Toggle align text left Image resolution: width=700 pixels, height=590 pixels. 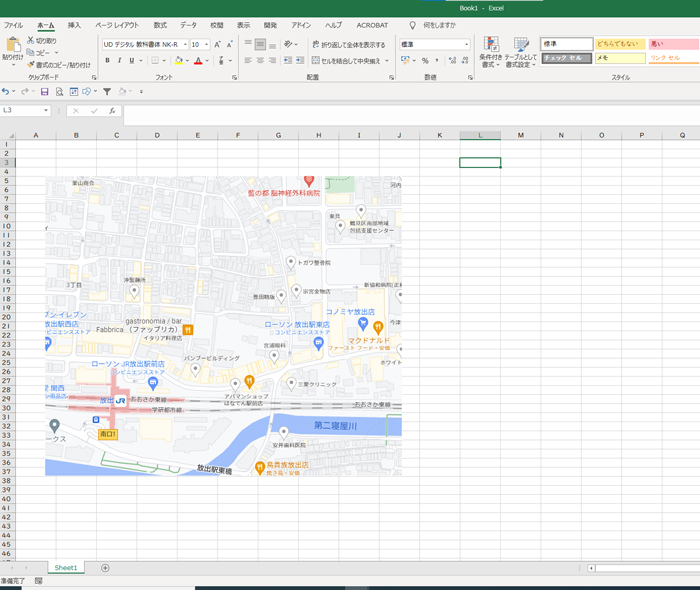coord(248,60)
